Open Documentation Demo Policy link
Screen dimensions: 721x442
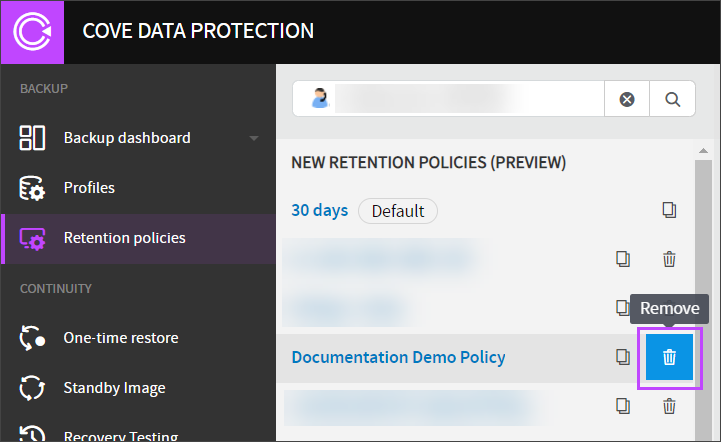point(398,357)
